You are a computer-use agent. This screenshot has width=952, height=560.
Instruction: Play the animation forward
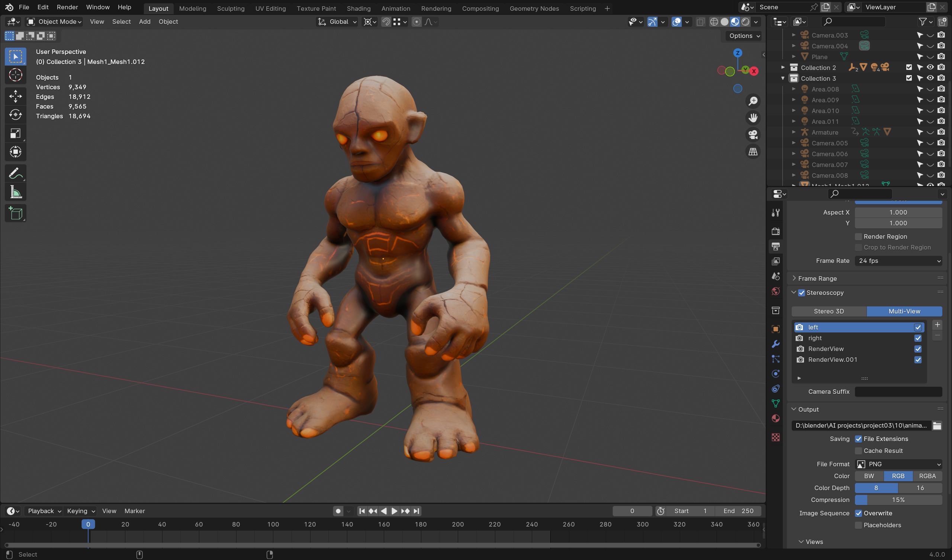coord(394,511)
